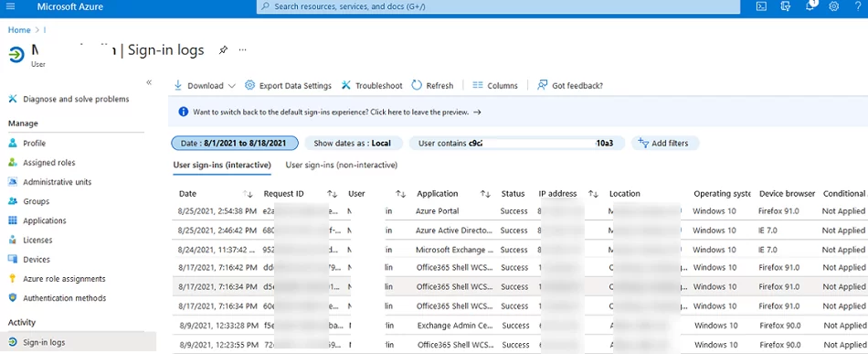Click the Sign-in logs sidebar icon

tap(13, 342)
